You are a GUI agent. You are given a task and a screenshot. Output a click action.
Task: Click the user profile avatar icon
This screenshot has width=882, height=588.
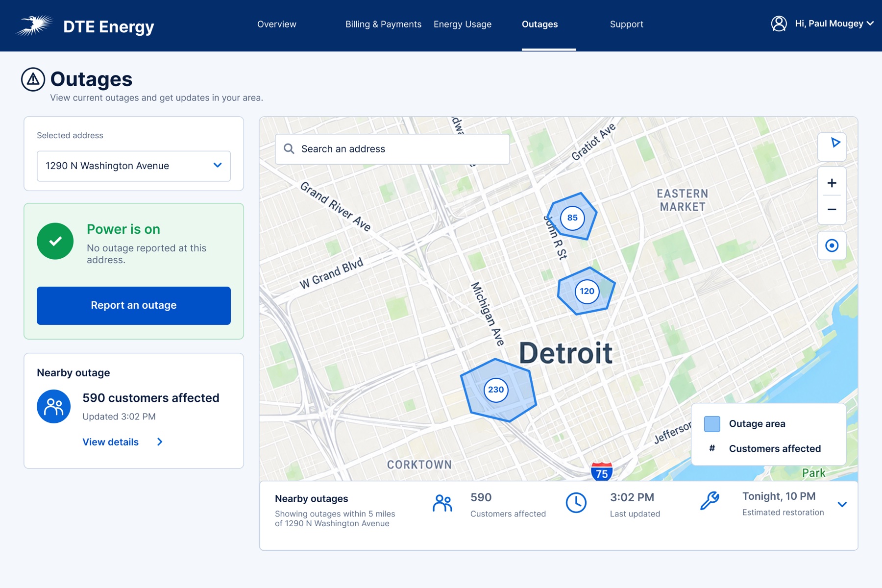point(779,24)
